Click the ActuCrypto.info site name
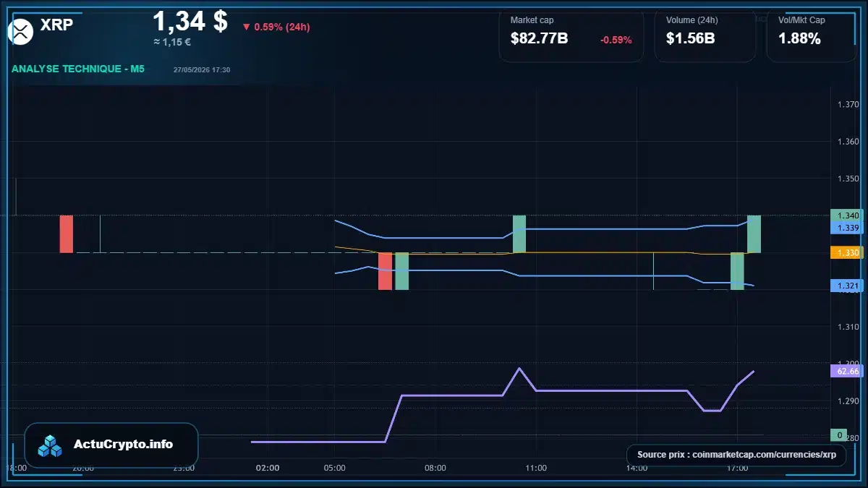This screenshot has width=868, height=488. [x=124, y=445]
